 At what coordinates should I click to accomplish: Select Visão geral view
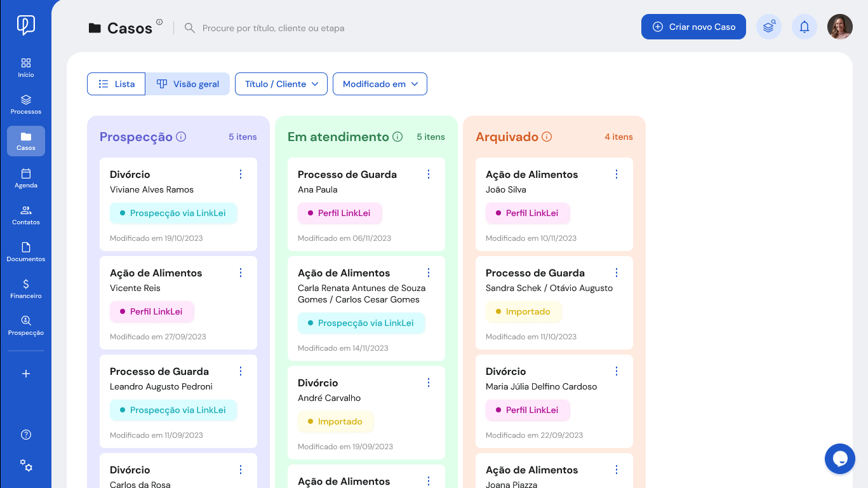[x=188, y=84]
